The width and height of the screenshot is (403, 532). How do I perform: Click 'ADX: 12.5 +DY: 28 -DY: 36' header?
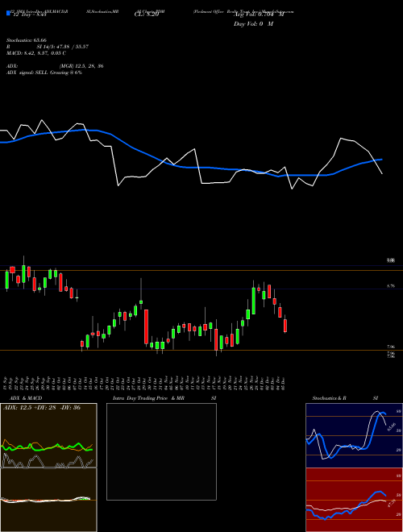[42, 407]
